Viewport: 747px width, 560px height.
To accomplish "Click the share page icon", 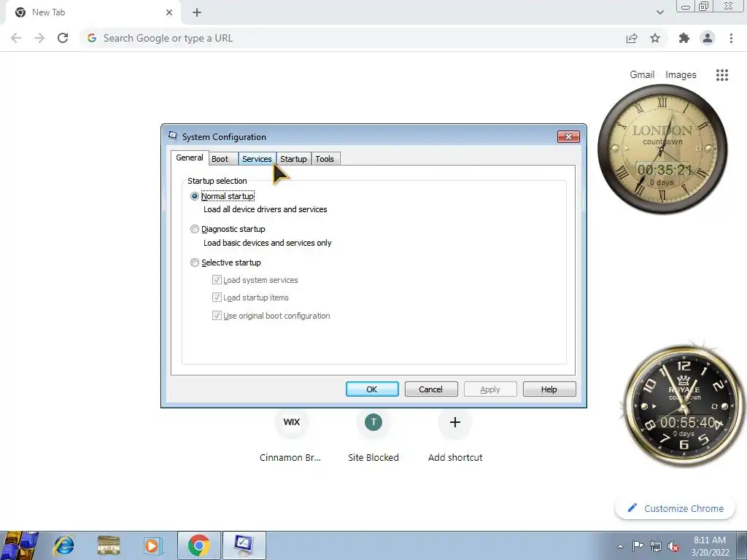I will coord(632,39).
